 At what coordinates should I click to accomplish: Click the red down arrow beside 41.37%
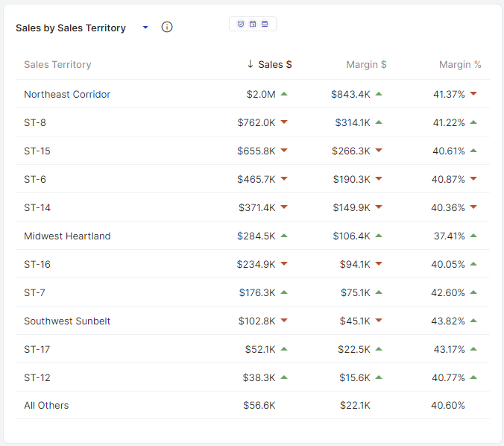[x=473, y=94]
